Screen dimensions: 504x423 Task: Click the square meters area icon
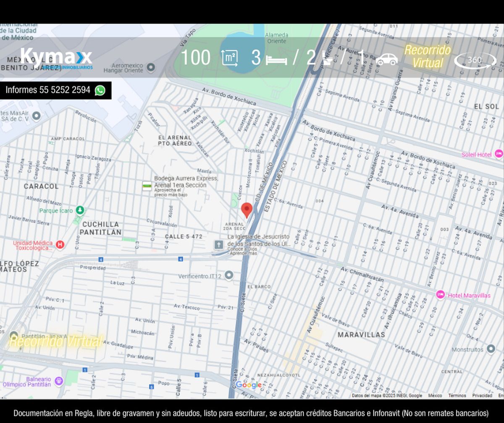[230, 58]
